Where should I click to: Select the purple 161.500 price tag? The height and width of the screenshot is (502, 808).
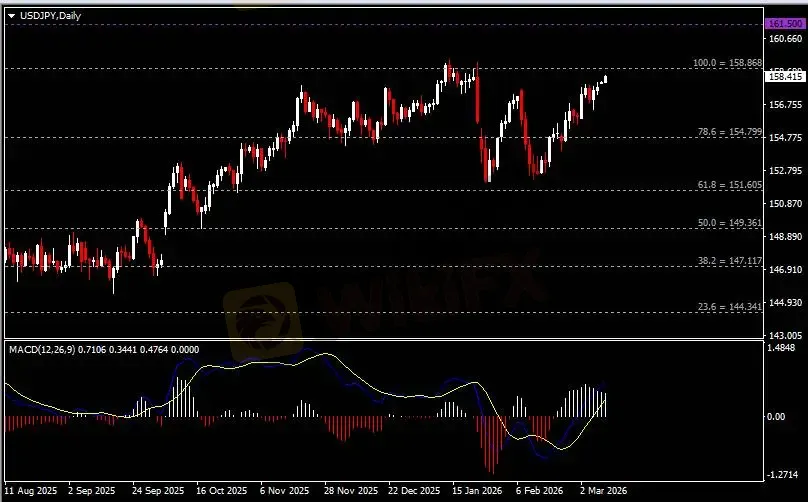coord(782,23)
